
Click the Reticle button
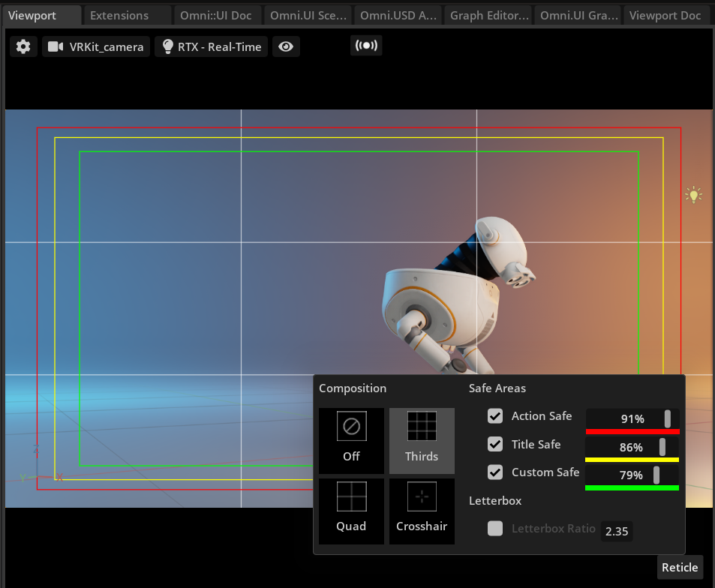(679, 567)
